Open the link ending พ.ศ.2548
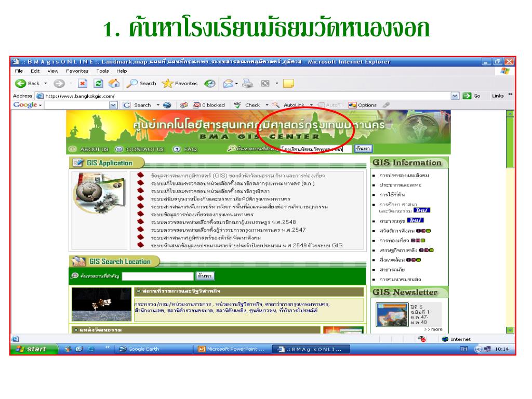 (223, 222)
